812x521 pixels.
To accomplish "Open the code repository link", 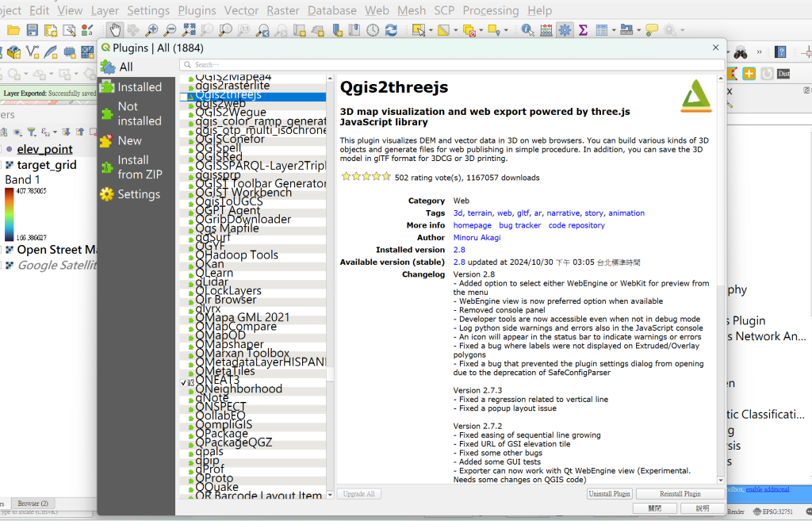I will point(576,225).
